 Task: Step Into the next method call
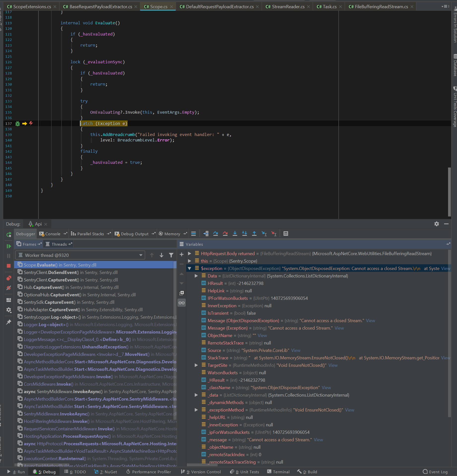pos(235,234)
